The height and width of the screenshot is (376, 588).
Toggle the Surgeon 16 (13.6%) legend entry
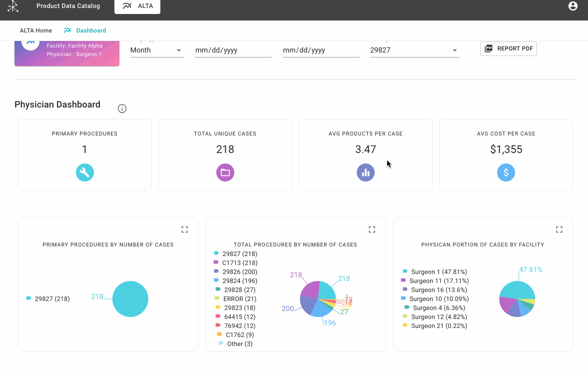point(435,289)
